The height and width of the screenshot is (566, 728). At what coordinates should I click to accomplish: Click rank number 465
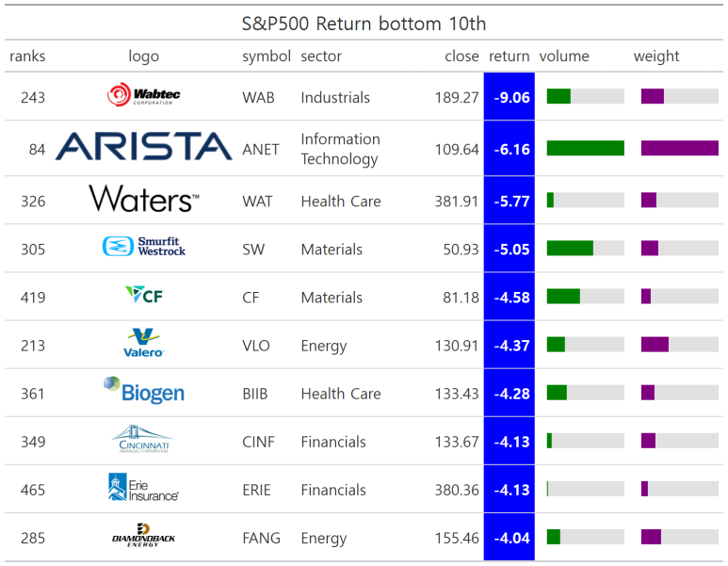[33, 490]
